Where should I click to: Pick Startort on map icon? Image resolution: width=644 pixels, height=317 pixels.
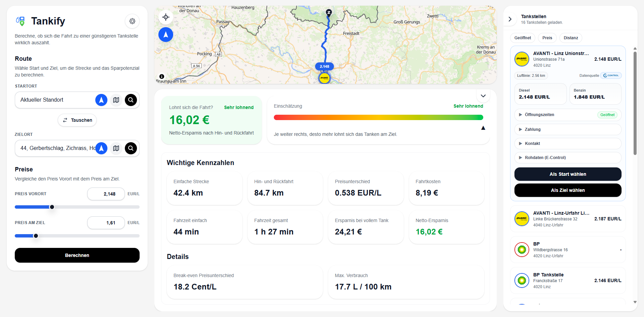pyautogui.click(x=116, y=100)
